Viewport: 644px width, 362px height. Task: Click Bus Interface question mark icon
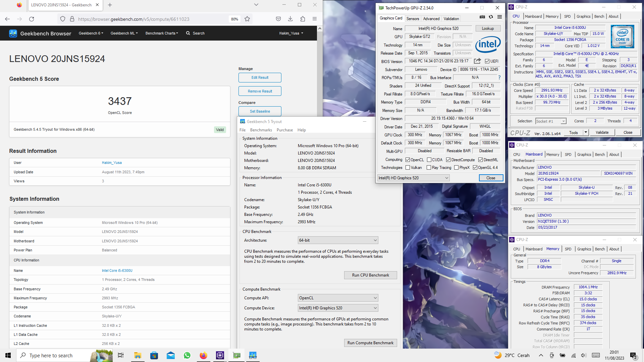point(499,77)
